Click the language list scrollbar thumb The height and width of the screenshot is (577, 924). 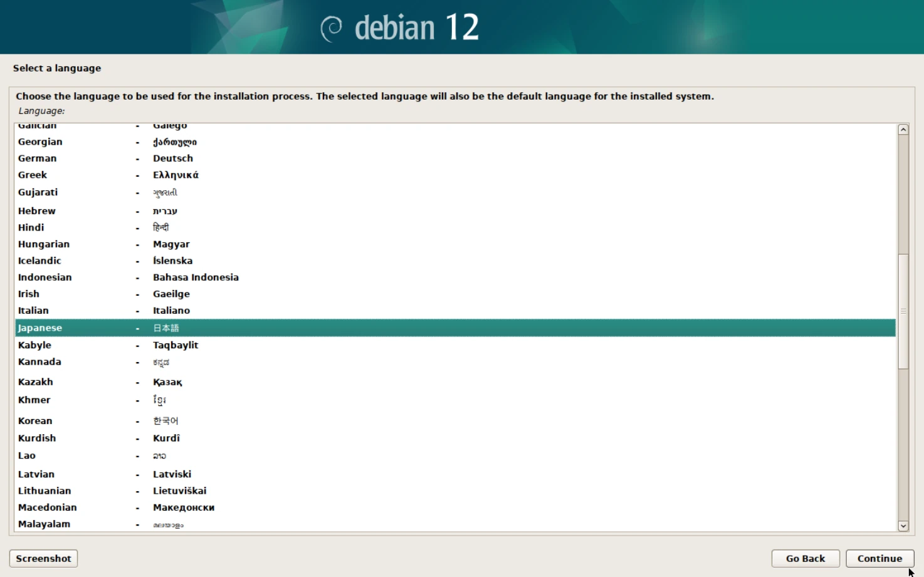(x=903, y=311)
